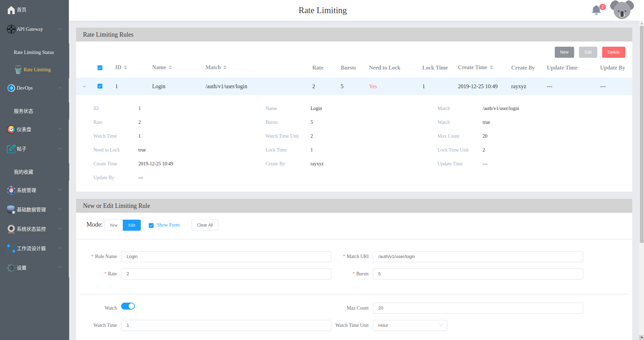
Task: Click the Bursts input field
Action: [478, 274]
